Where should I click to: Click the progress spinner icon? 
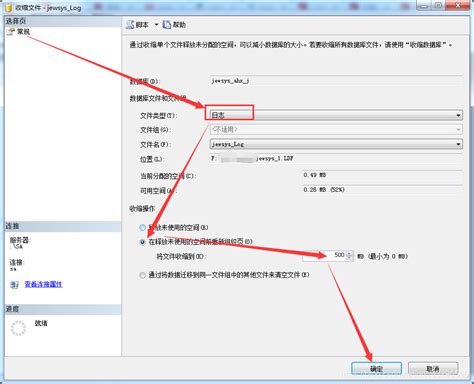point(18,328)
